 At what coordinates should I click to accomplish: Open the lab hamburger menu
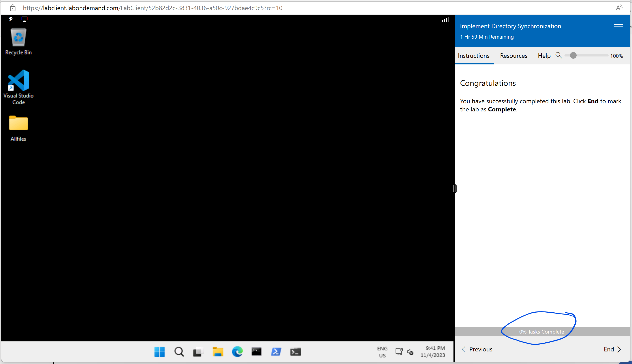(619, 27)
